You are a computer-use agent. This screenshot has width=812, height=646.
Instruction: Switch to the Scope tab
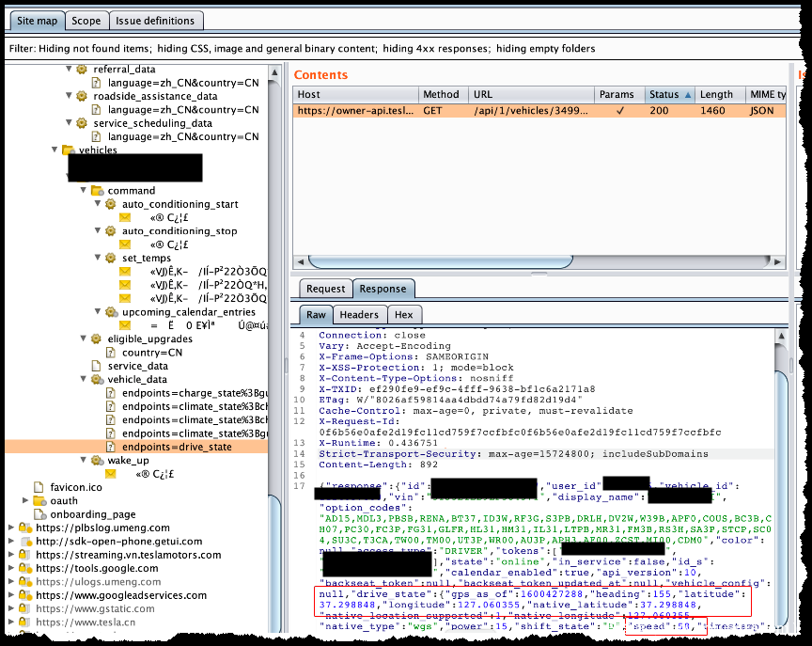[x=86, y=21]
